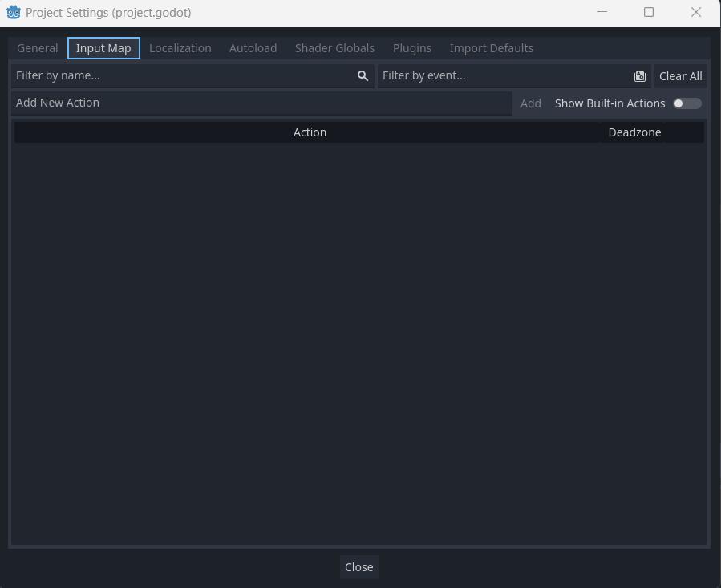Click the search magnifier icon in name filter
Viewport: 721px width, 588px height.
[x=363, y=76]
